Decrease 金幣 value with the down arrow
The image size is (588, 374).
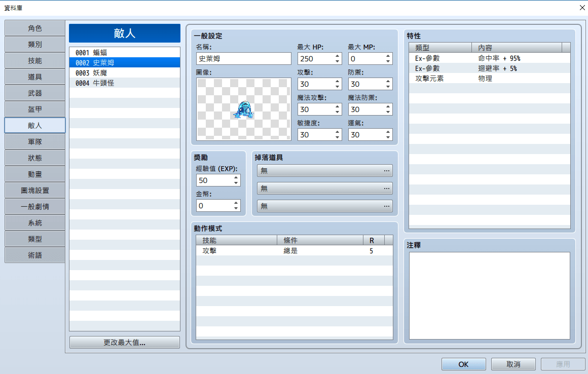[236, 208]
